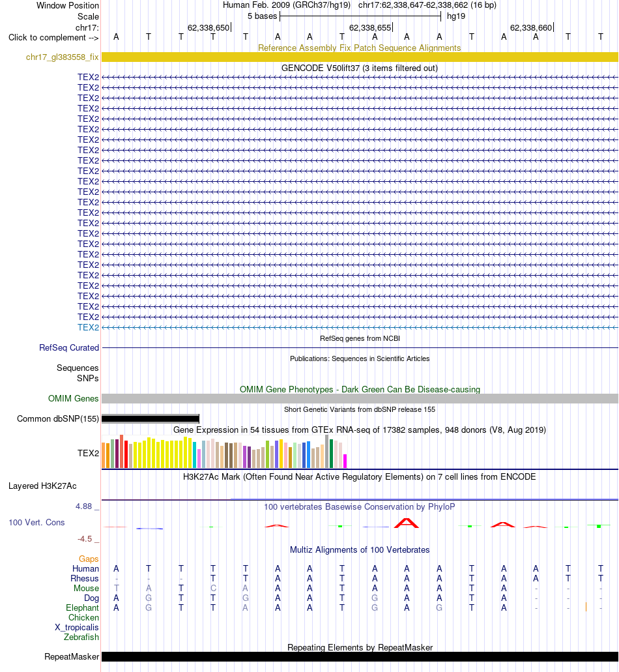
Task: Open 'Short Genetic Variants from dbSNP release 155' title
Action: click(x=360, y=410)
